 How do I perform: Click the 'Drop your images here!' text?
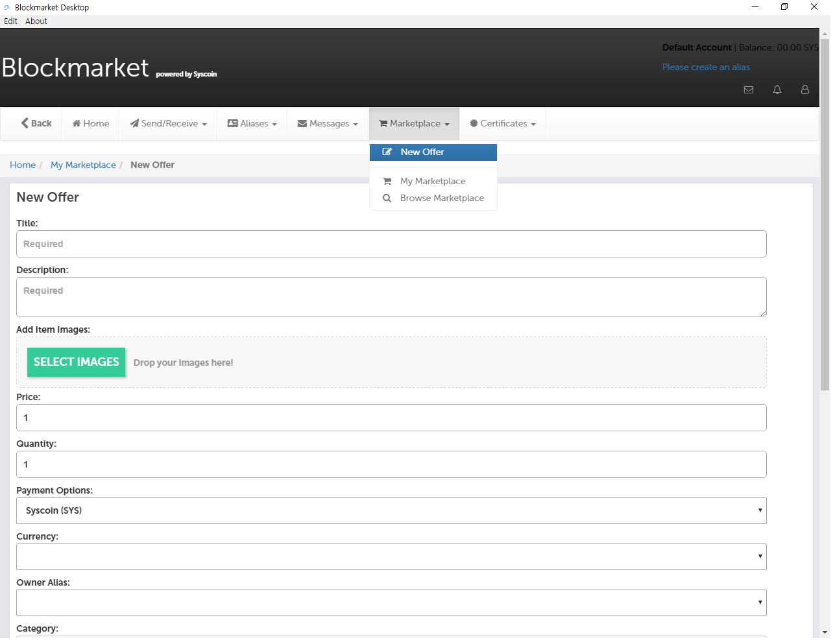(183, 363)
